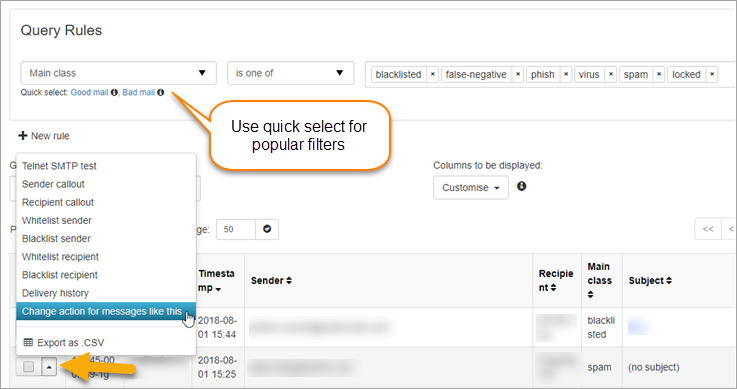Remove the phish tag with its x
737x389 pixels.
[x=566, y=74]
